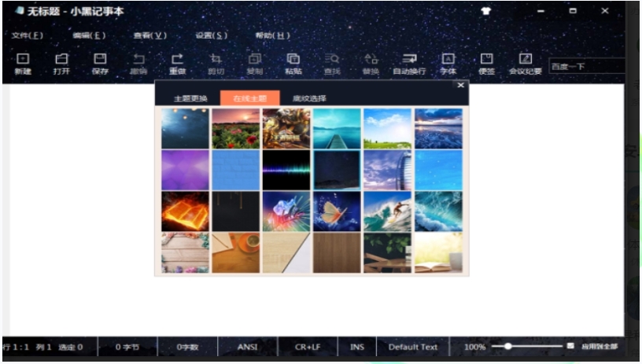Open the 查找 (Find) tool
642x364 pixels.
[x=332, y=64]
